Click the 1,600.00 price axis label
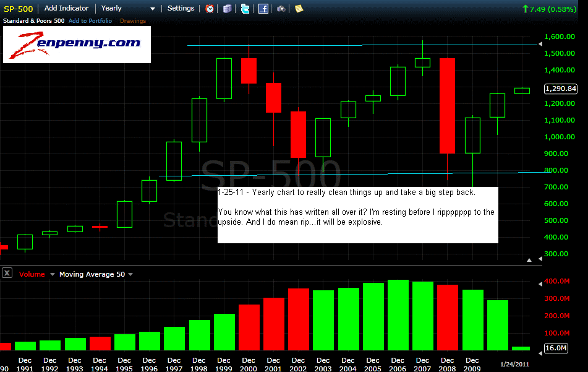The width and height of the screenshot is (588, 372). [559, 37]
